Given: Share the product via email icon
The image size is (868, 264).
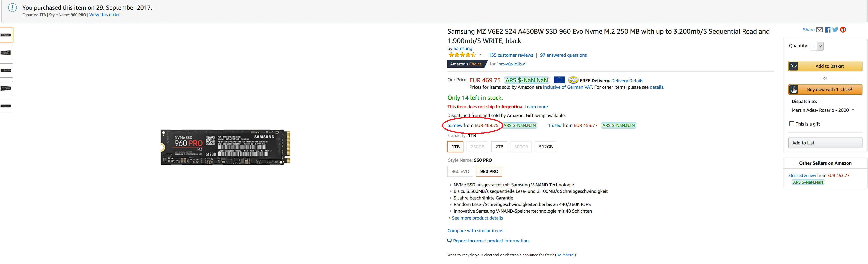Looking at the screenshot, I should pos(819,30).
